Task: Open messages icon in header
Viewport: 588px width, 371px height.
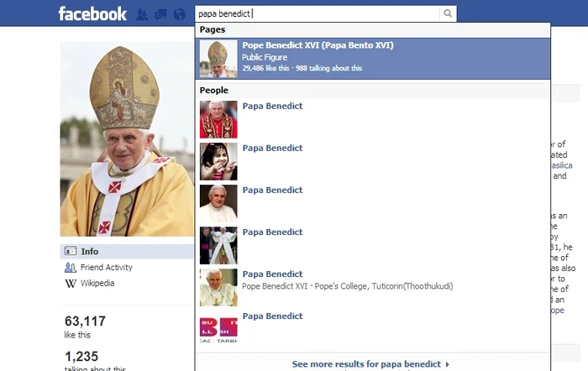Action: click(160, 14)
